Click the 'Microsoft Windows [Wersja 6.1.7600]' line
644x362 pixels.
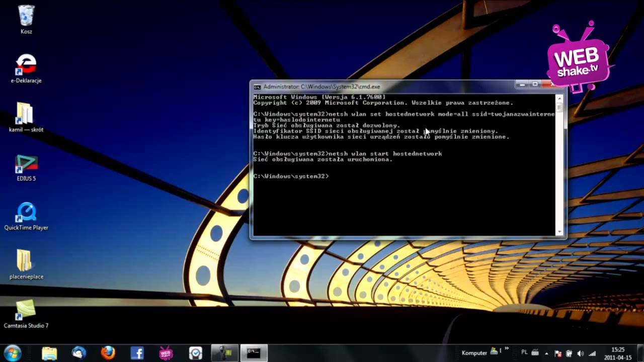319,97
